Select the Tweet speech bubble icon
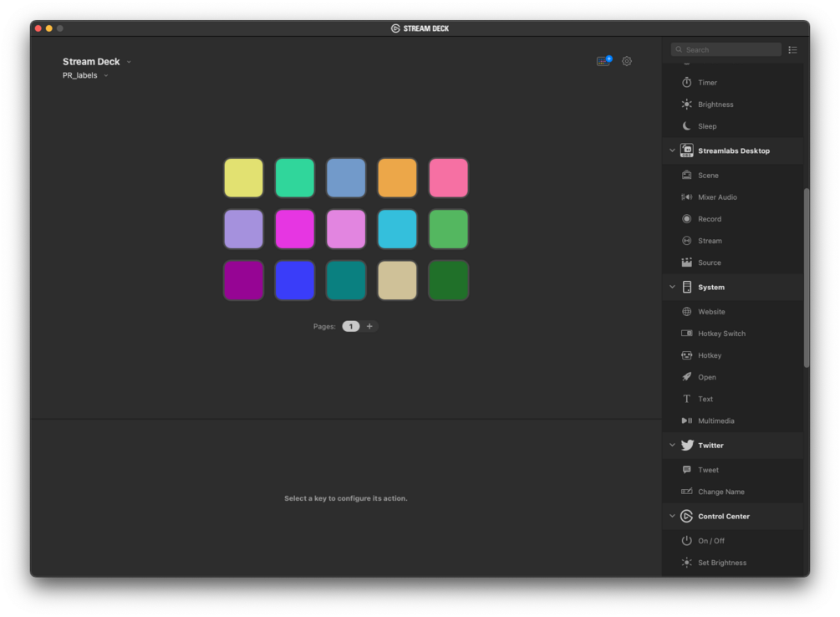The image size is (840, 617). (x=686, y=470)
